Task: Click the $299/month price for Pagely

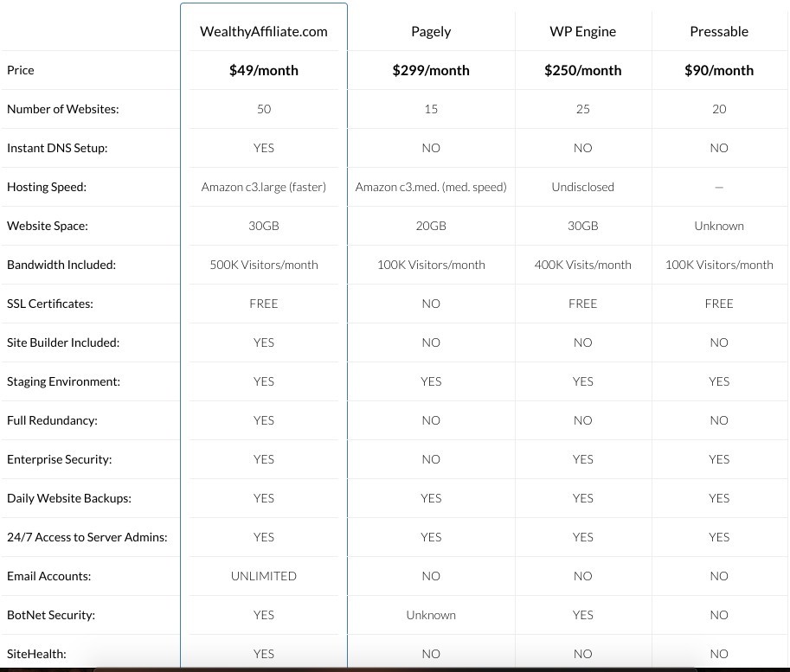Action: pyautogui.click(x=431, y=71)
